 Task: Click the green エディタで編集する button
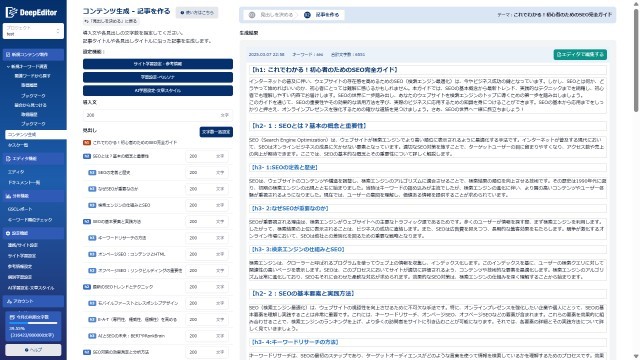click(580, 54)
